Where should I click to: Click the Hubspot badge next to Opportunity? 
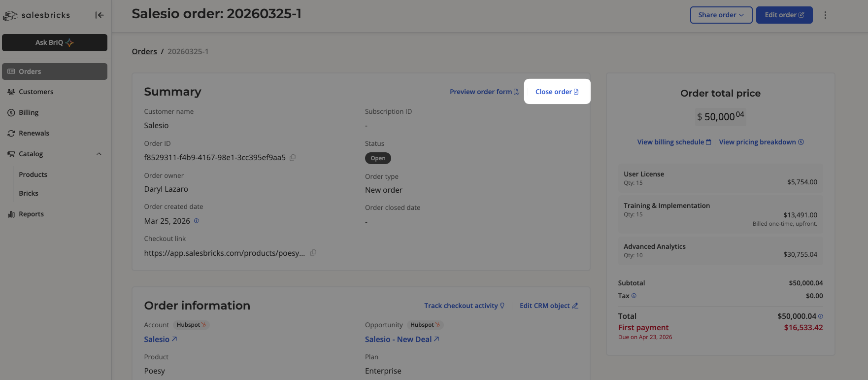coord(425,325)
